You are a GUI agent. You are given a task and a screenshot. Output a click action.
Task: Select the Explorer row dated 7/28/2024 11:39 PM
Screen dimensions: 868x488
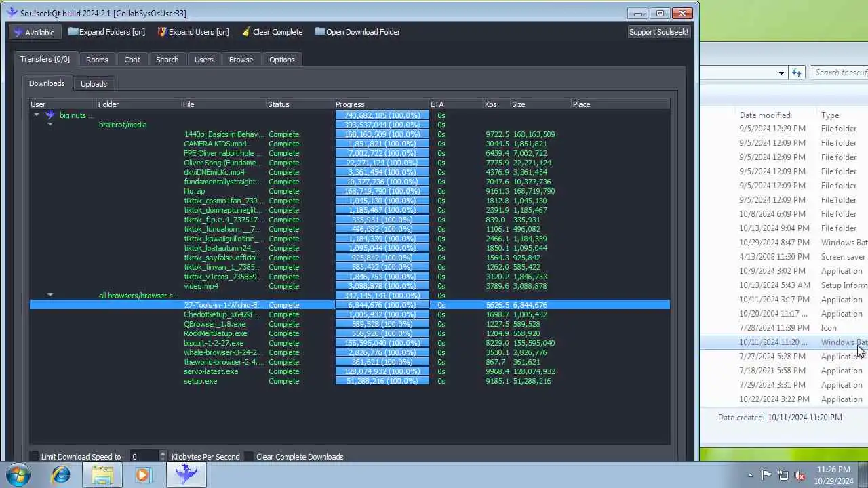point(785,328)
